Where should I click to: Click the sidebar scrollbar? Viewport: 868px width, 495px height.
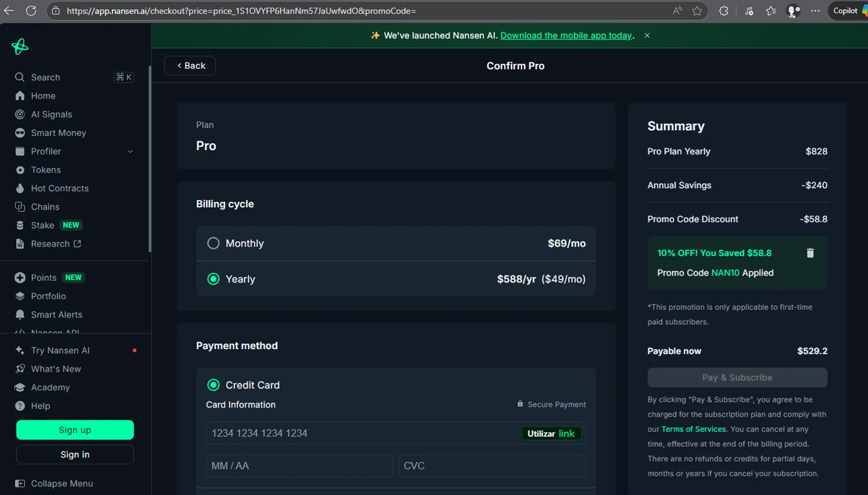pos(150,159)
